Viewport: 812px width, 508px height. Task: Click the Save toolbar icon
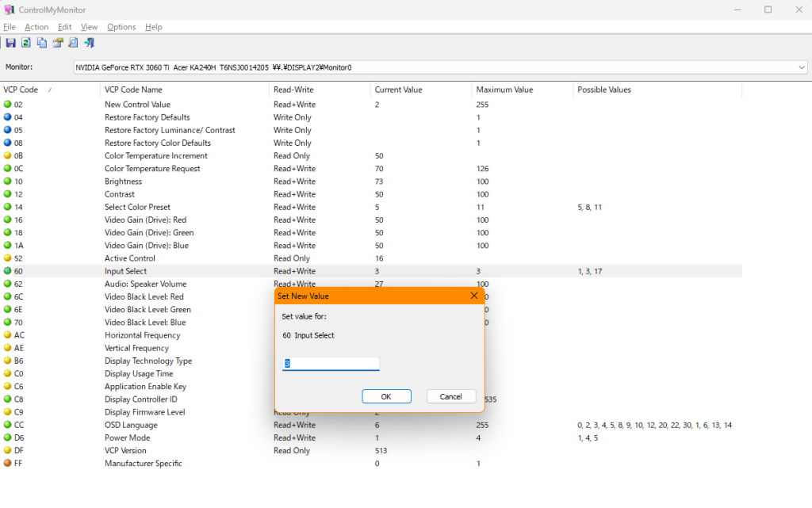pyautogui.click(x=10, y=43)
